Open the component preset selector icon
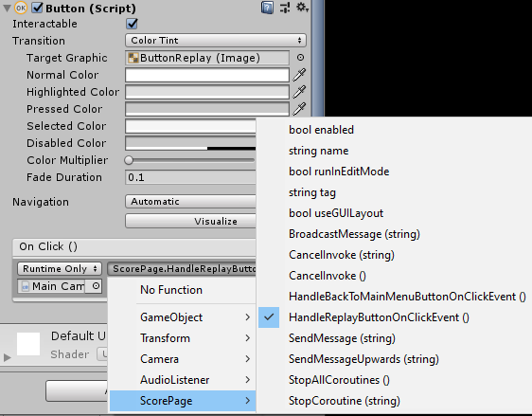Screen dimensions: 532x416 tap(285, 8)
